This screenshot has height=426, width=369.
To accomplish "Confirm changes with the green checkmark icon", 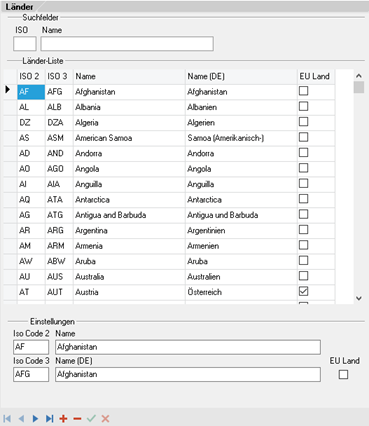I will 91,419.
